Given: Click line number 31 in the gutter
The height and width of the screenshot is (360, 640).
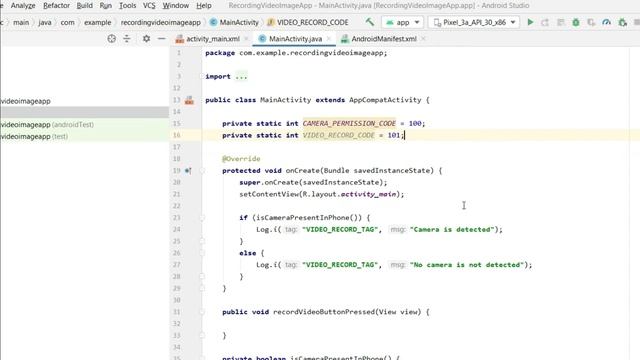Looking at the screenshot, I should tap(176, 312).
